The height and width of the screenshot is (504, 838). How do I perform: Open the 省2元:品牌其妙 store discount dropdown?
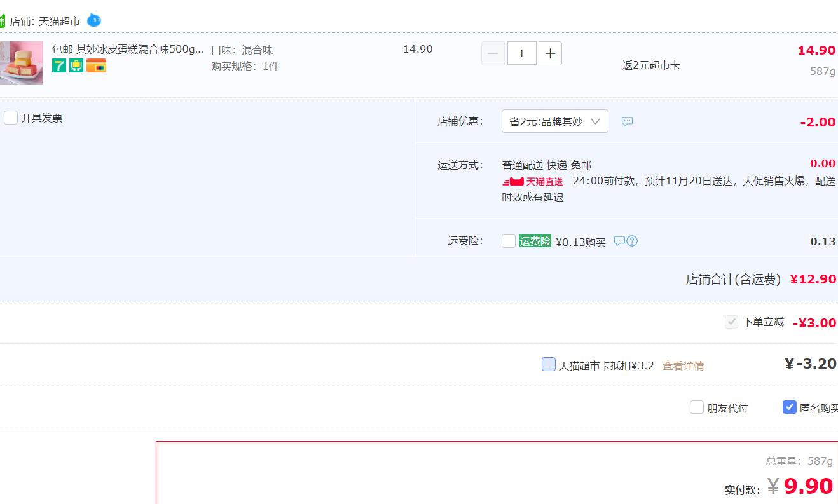pyautogui.click(x=555, y=121)
